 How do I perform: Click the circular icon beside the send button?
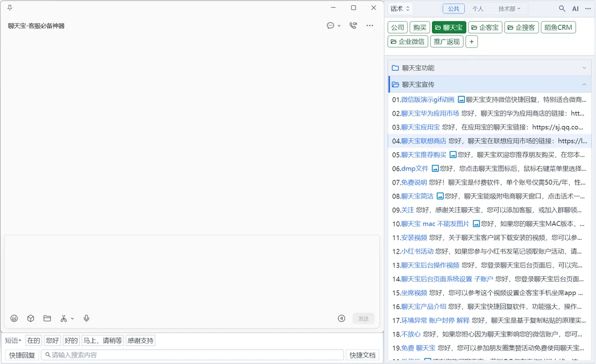(342, 318)
